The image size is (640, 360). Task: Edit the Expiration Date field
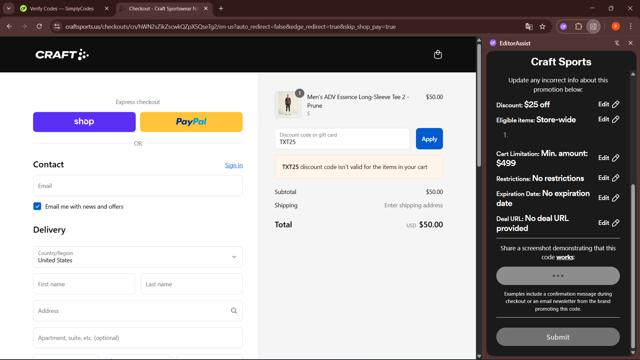[609, 198]
